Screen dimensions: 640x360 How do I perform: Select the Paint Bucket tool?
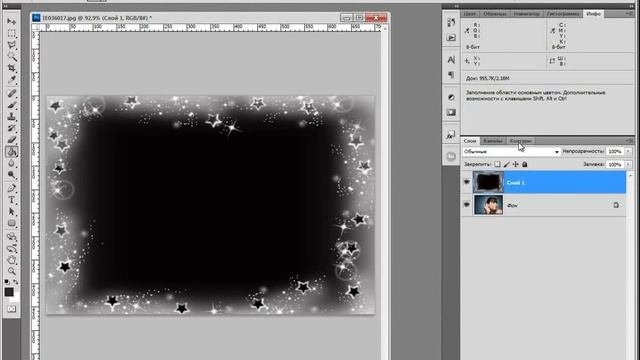coord(11,152)
